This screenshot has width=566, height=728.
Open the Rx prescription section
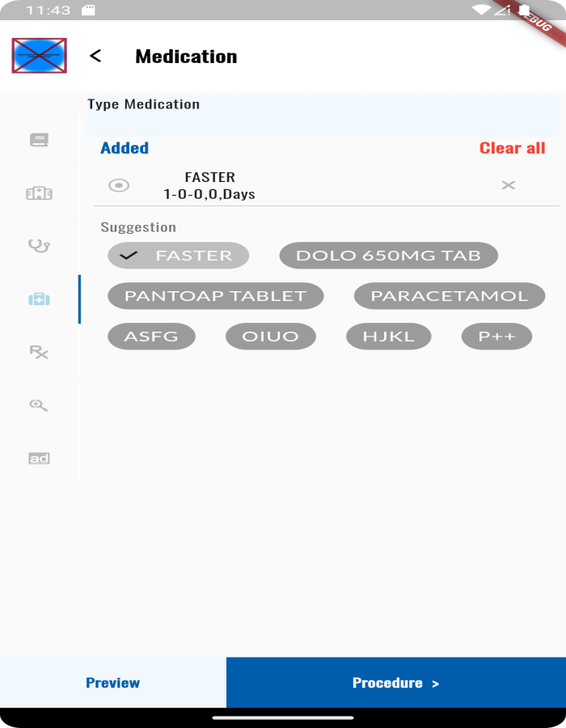coord(38,353)
